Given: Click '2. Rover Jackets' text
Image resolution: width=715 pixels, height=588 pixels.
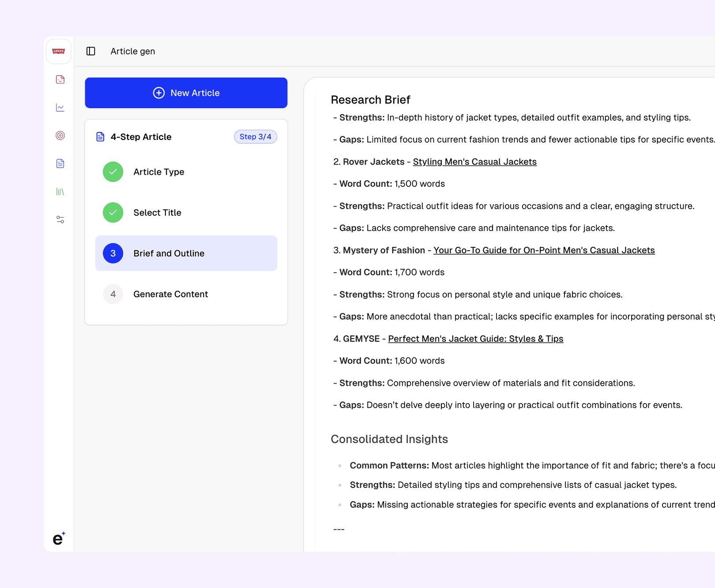Looking at the screenshot, I should pyautogui.click(x=369, y=162).
